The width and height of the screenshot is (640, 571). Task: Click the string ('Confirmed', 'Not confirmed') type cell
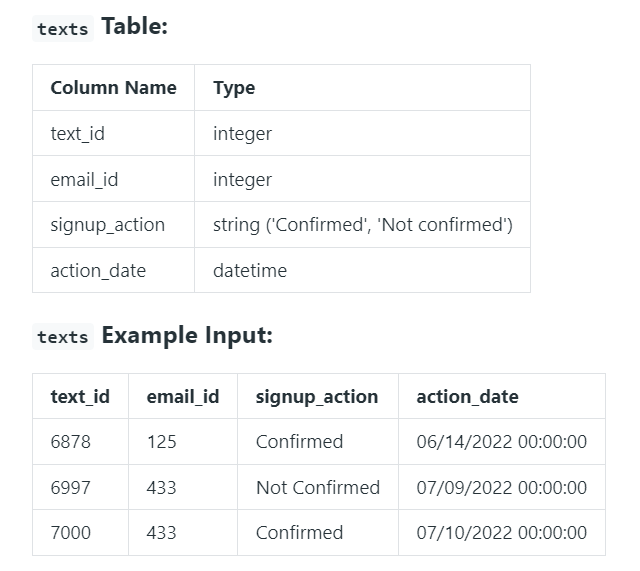(362, 225)
